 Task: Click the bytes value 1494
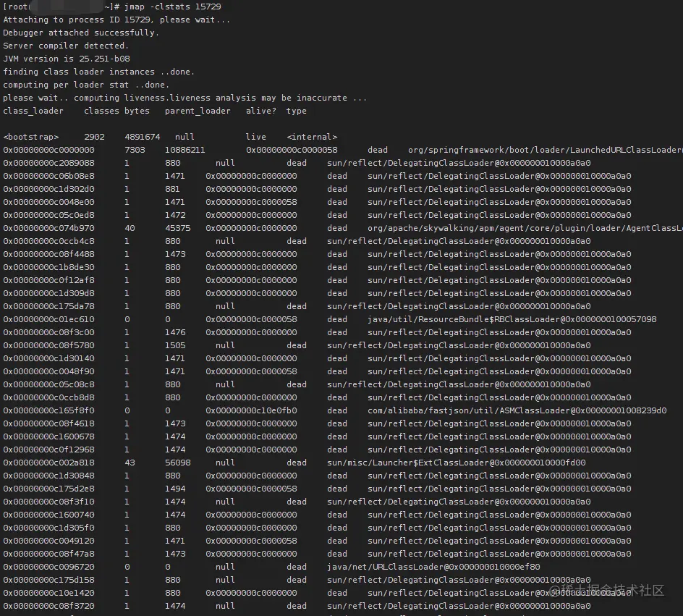pos(175,489)
